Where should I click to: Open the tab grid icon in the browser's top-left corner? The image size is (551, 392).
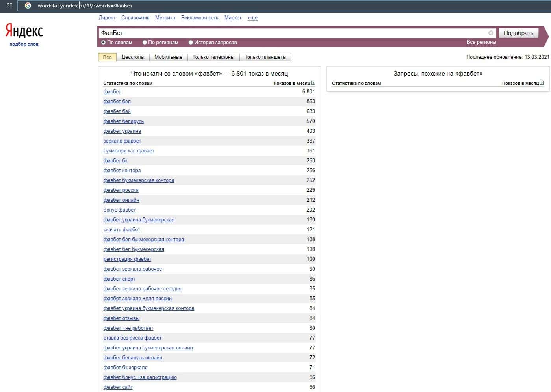[9, 6]
